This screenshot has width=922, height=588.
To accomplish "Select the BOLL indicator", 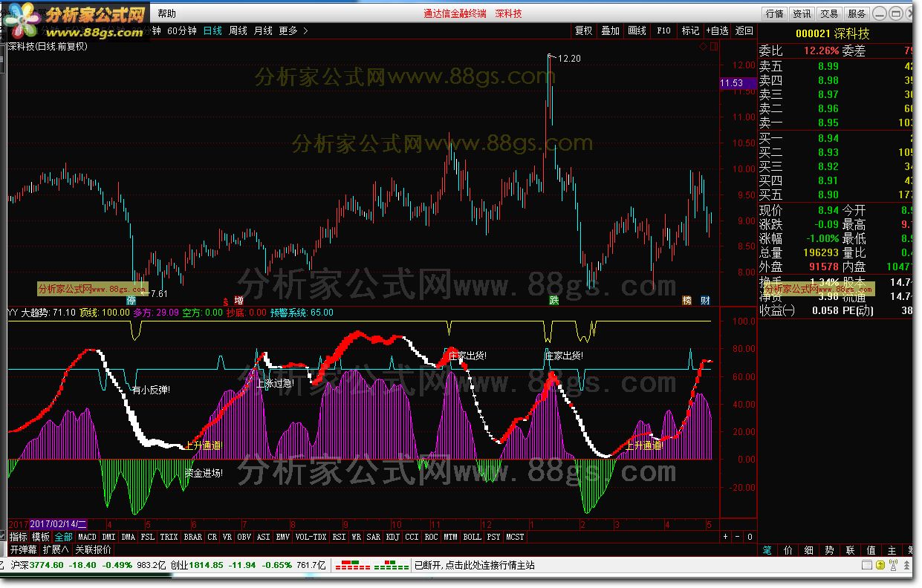I will pyautogui.click(x=472, y=537).
